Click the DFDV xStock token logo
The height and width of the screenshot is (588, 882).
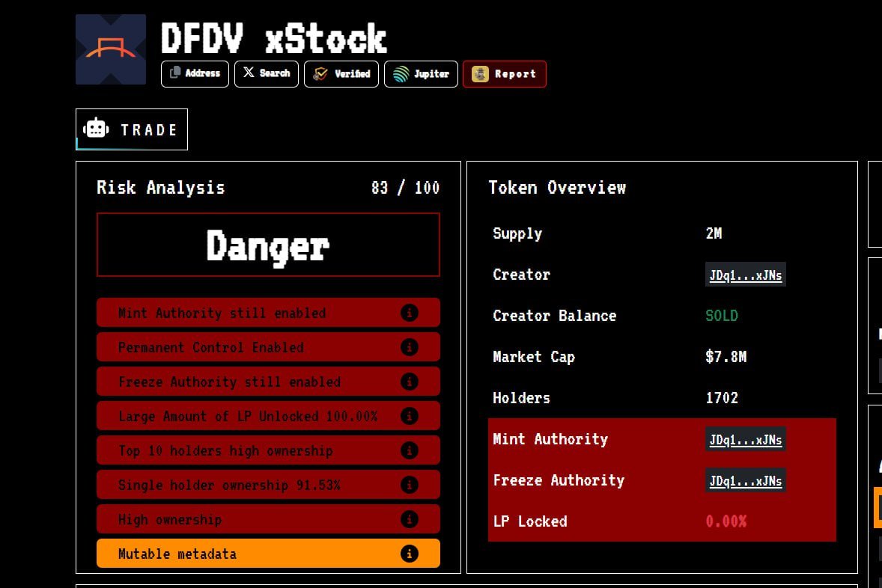111,49
